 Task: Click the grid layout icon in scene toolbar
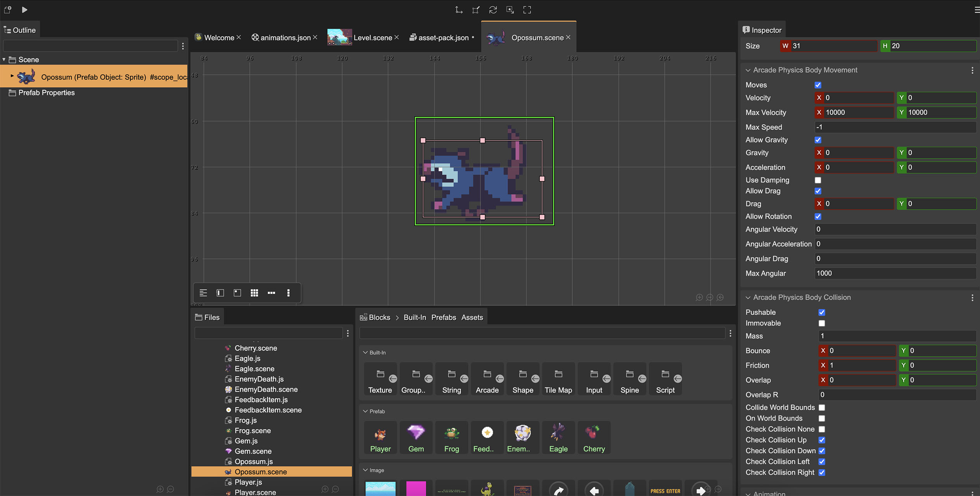tap(254, 293)
